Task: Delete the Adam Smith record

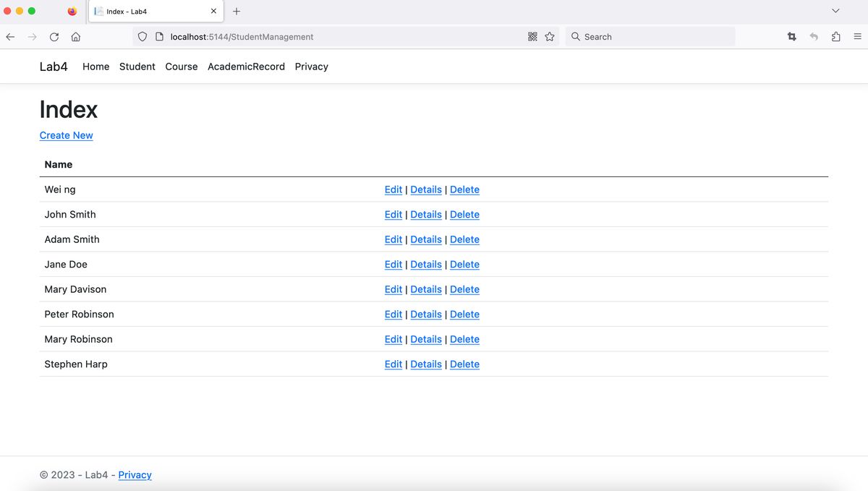Action: coord(464,239)
